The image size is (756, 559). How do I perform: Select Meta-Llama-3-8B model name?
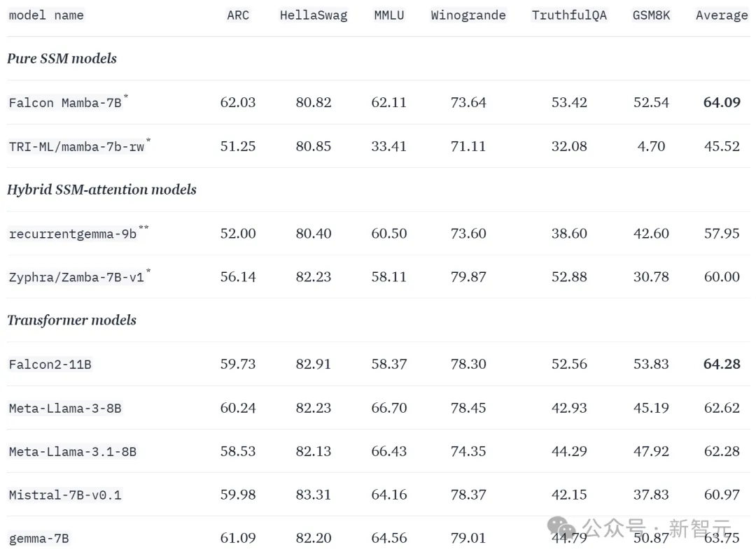pyautogui.click(x=65, y=408)
